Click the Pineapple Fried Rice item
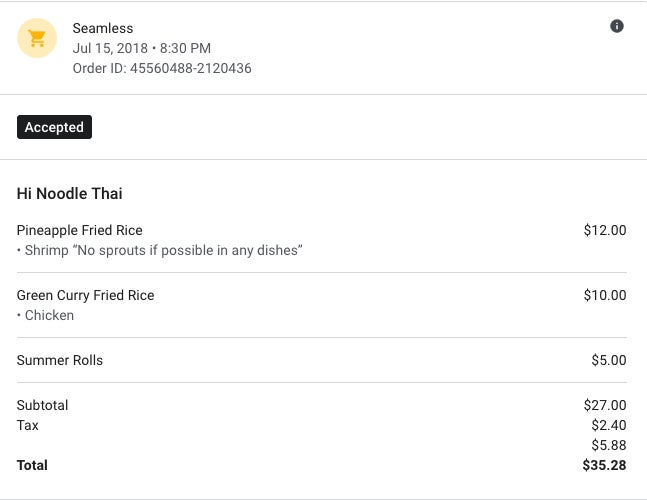This screenshot has width=647, height=500. click(x=80, y=230)
